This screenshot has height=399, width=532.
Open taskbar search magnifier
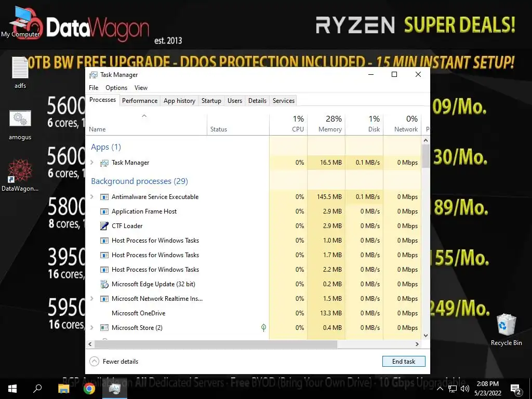37,389
